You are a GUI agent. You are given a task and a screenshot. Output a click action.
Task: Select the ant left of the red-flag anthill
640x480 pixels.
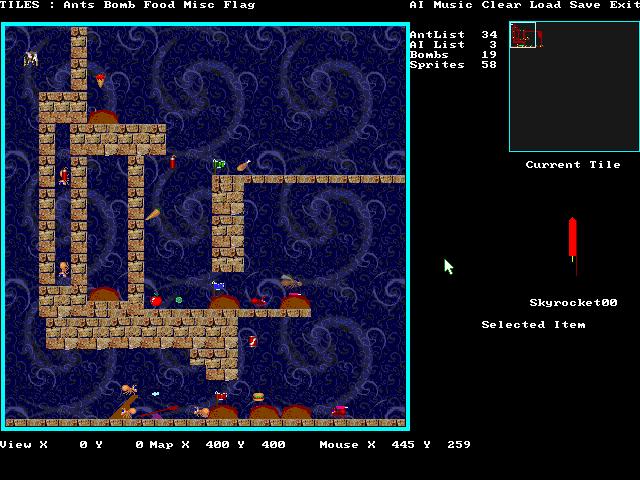point(202,412)
